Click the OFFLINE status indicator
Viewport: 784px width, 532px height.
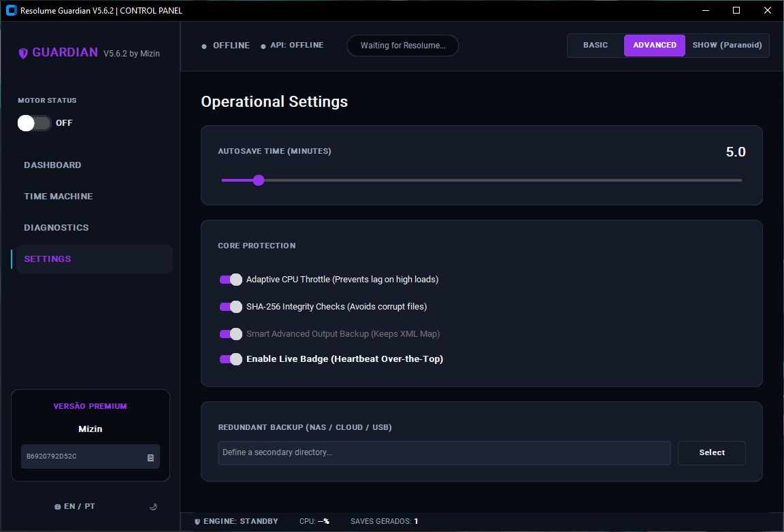click(x=225, y=46)
